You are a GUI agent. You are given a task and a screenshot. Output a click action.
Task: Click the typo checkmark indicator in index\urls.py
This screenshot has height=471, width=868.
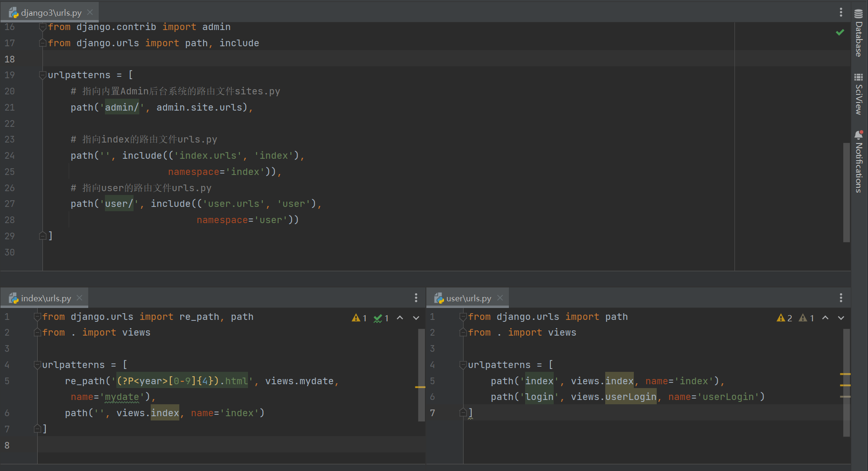381,318
